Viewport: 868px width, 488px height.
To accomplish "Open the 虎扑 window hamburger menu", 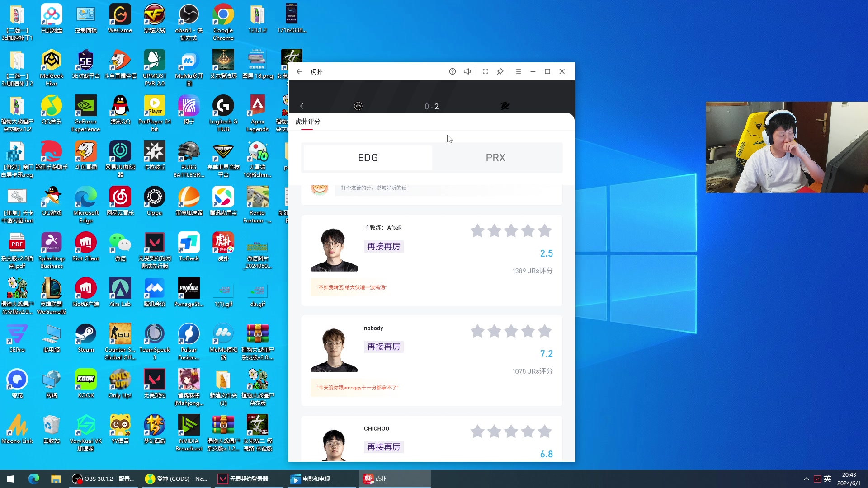I will point(519,71).
